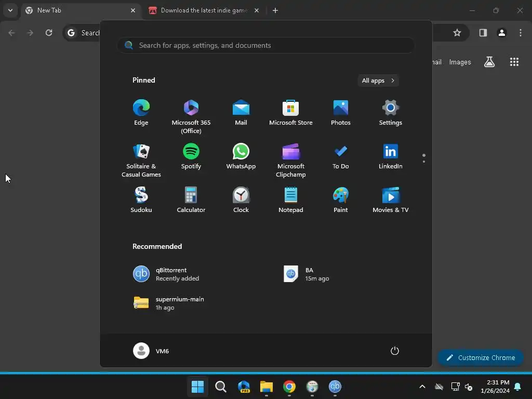Toggle Chrome side panel
Viewport: 532px width, 399px height.
(483, 33)
